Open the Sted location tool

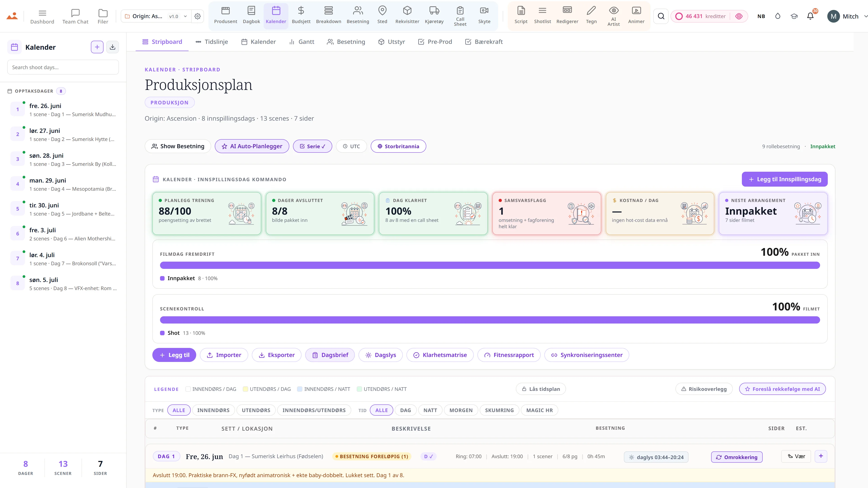(382, 16)
